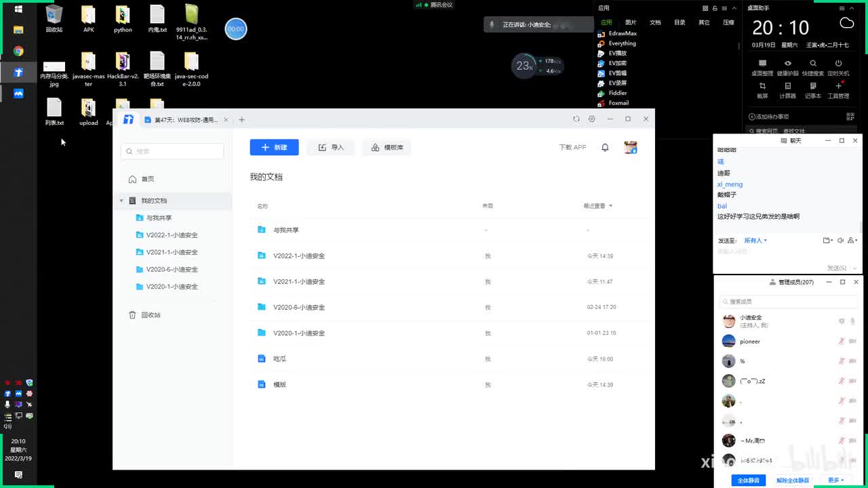
Task: Select V2020-1-小迪安全 in the sidebar tree
Action: [173, 287]
